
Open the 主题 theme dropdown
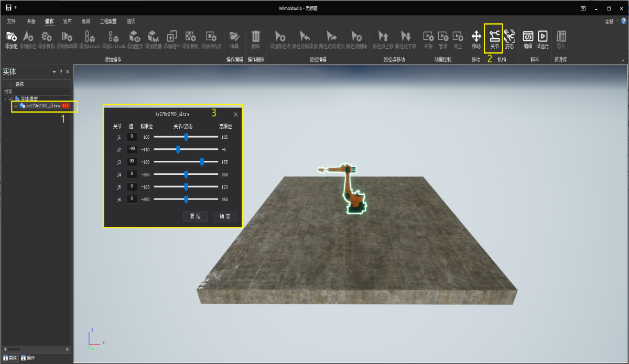click(x=611, y=22)
